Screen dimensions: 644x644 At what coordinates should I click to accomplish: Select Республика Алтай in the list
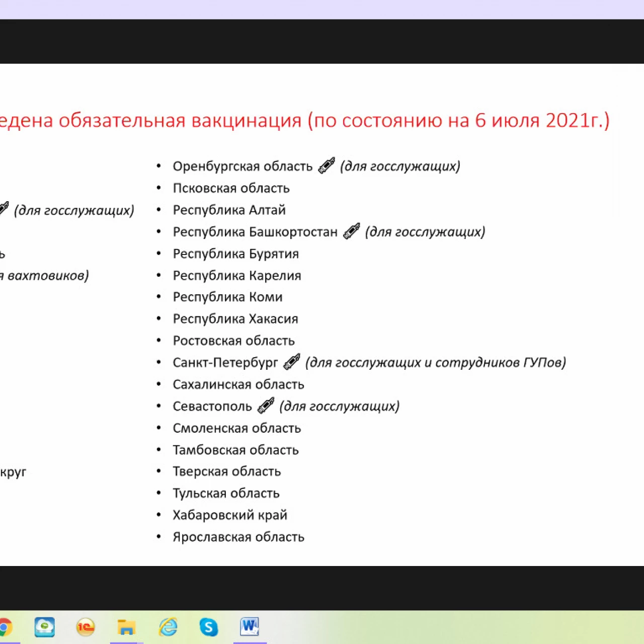coord(229,210)
